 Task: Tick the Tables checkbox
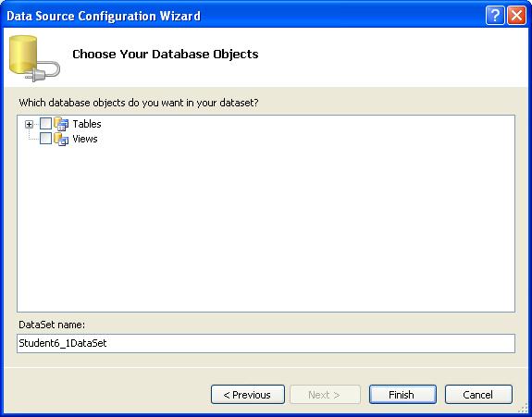(x=46, y=124)
